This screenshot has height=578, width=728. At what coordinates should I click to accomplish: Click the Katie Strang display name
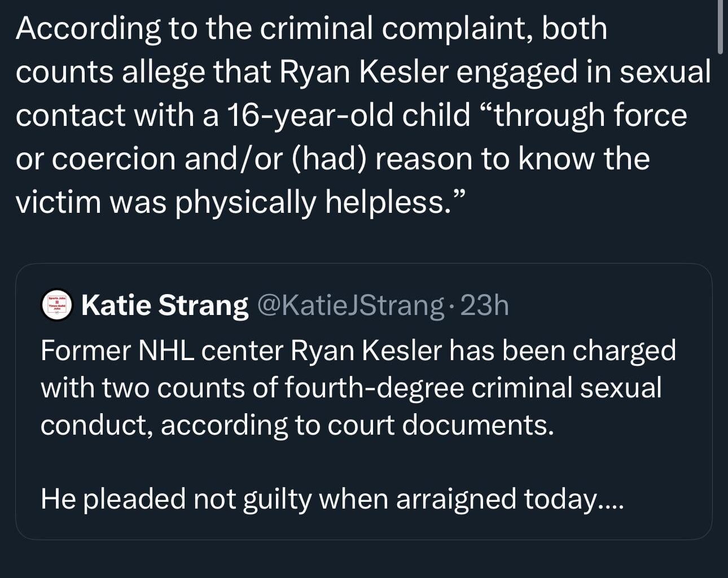pos(164,304)
